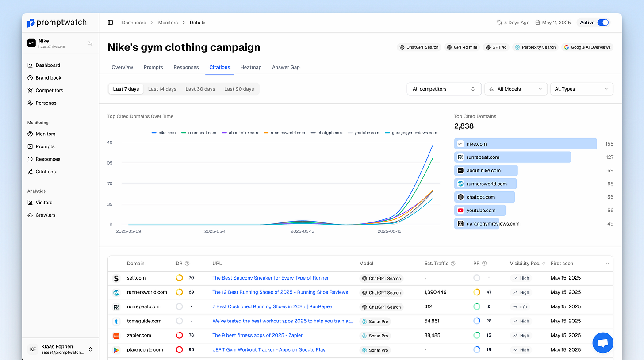Click the tomsguide.com favicon in table
The width and height of the screenshot is (644, 360).
pyautogui.click(x=116, y=321)
